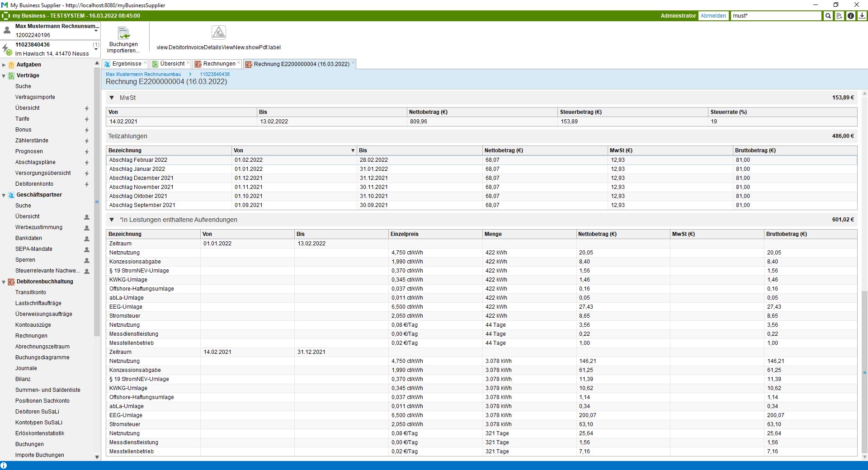Open the info icon in header

coord(850,16)
